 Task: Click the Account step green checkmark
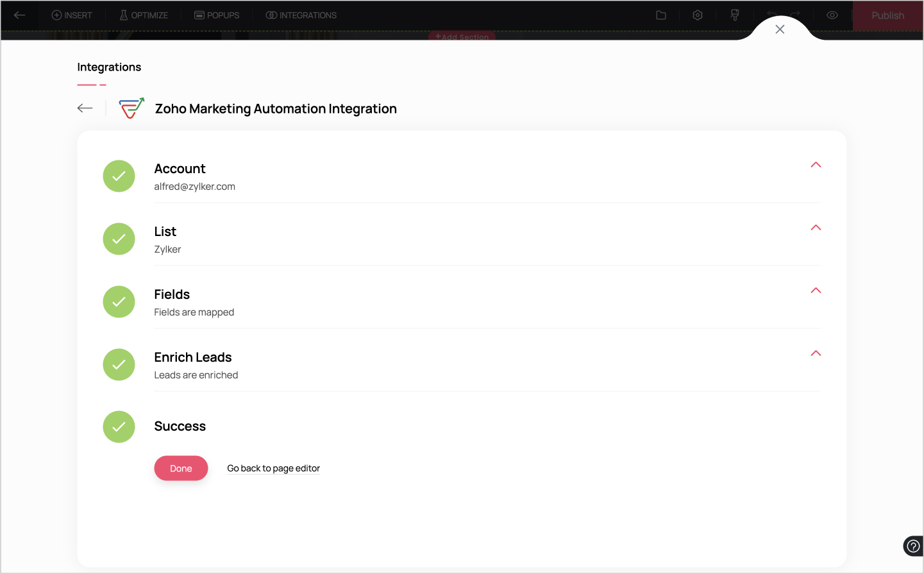click(119, 176)
